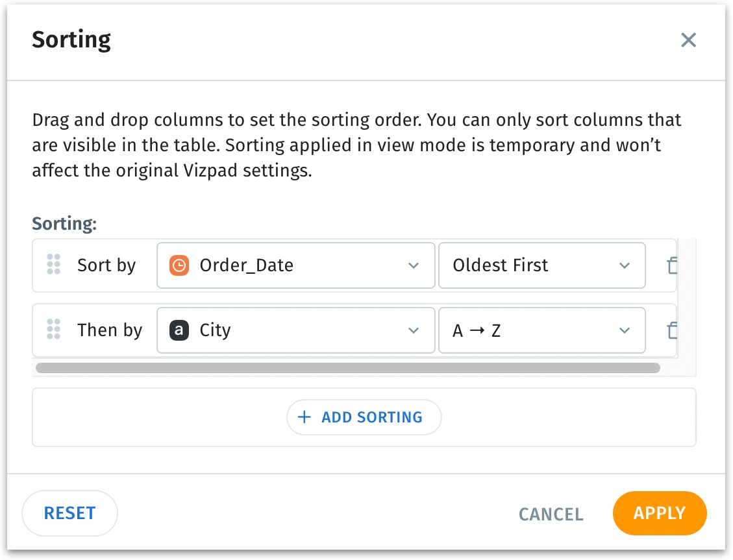The image size is (733, 560).
Task: Click the Add Sorting button label
Action: point(372,417)
